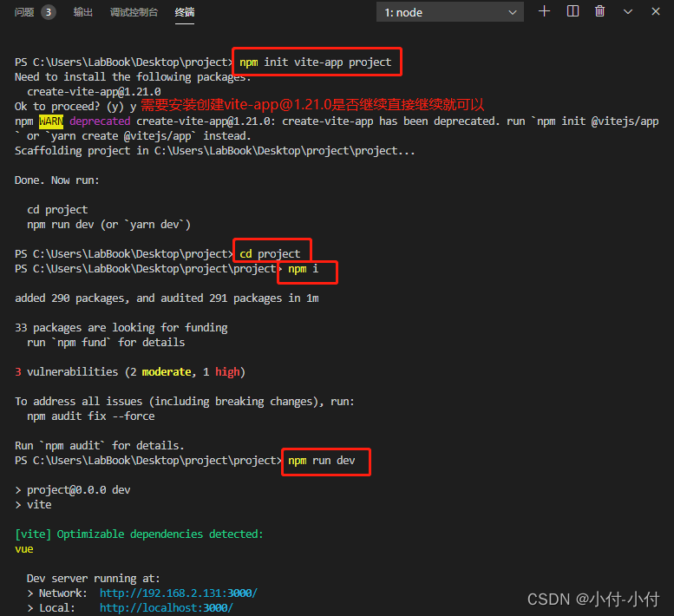Click the red 'high' severity word
This screenshot has height=616, width=674.
pyautogui.click(x=227, y=372)
